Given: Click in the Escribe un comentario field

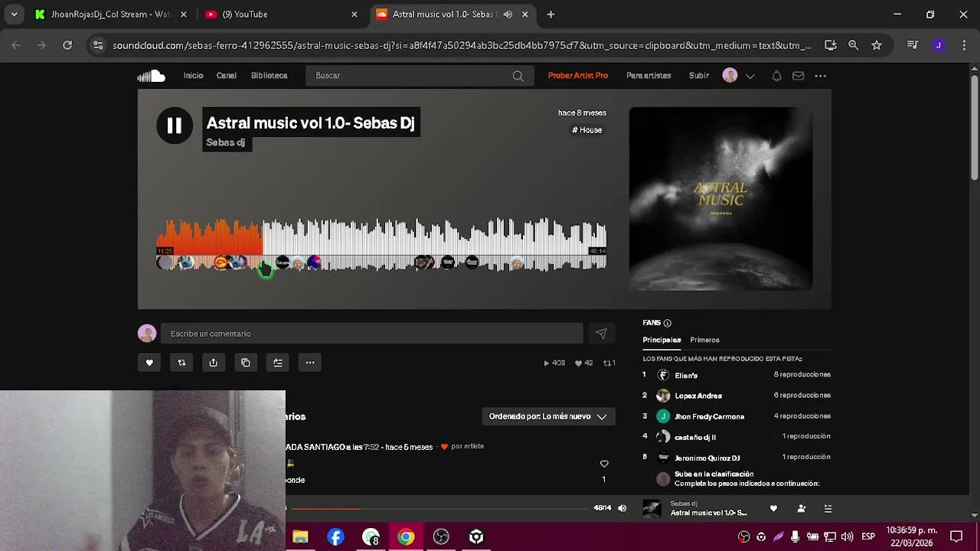Looking at the screenshot, I should pyautogui.click(x=372, y=334).
